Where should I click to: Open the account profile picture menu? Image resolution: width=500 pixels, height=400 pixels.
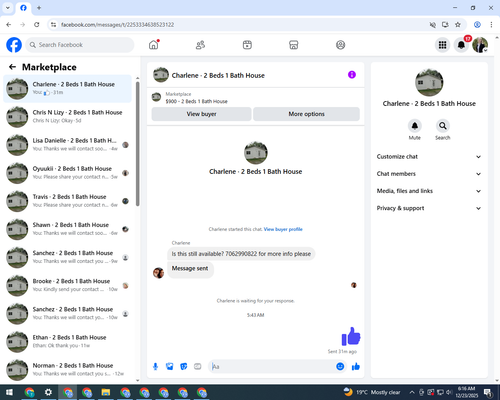tap(480, 45)
